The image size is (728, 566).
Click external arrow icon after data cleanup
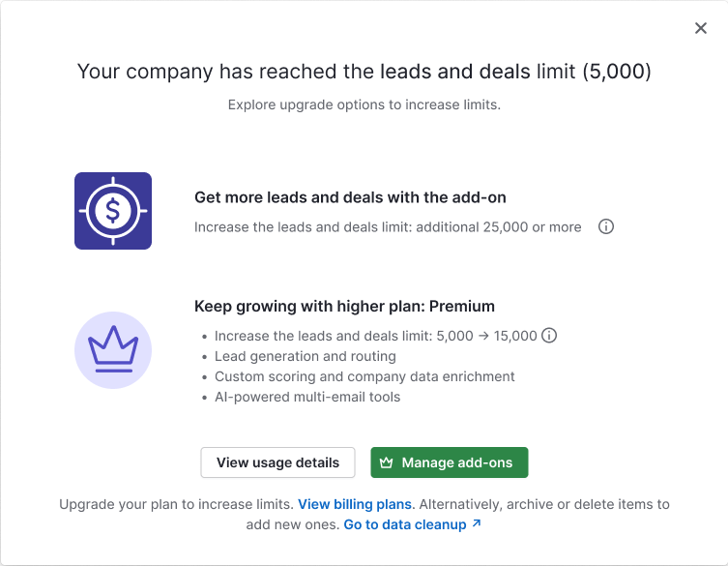476,524
